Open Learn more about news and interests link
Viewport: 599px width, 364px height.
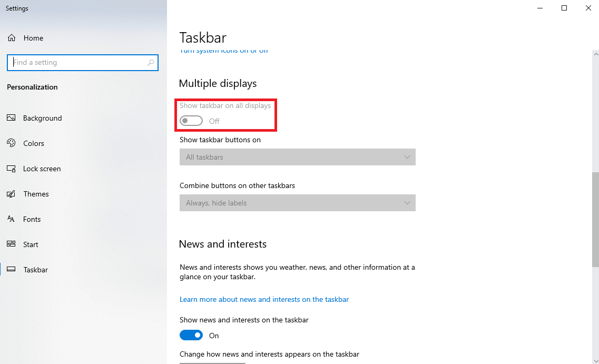pos(264,299)
